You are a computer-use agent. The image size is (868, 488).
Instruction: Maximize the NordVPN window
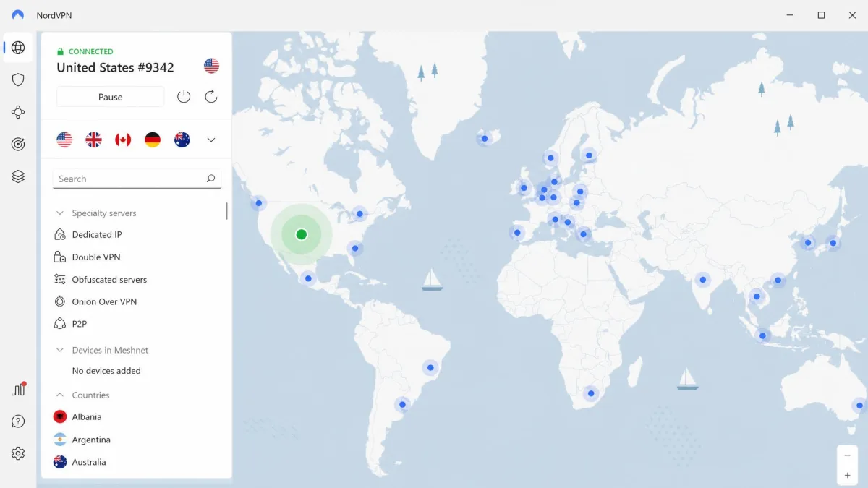821,15
